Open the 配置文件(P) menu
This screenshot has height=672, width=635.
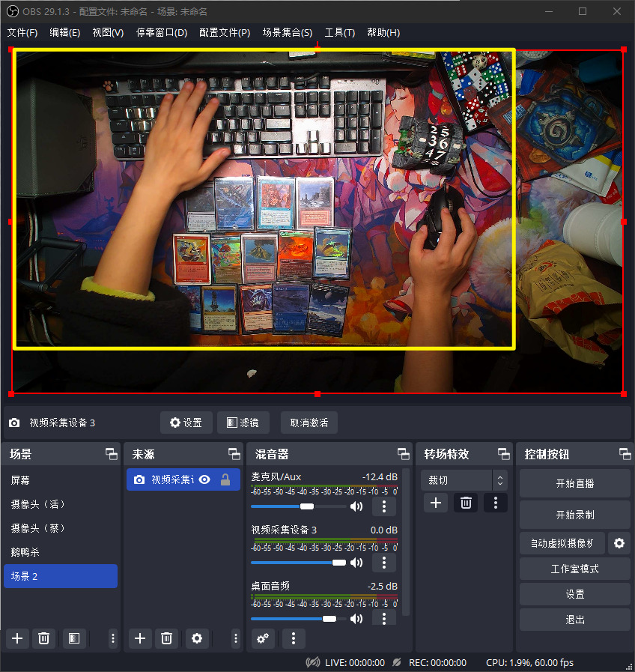tap(225, 32)
